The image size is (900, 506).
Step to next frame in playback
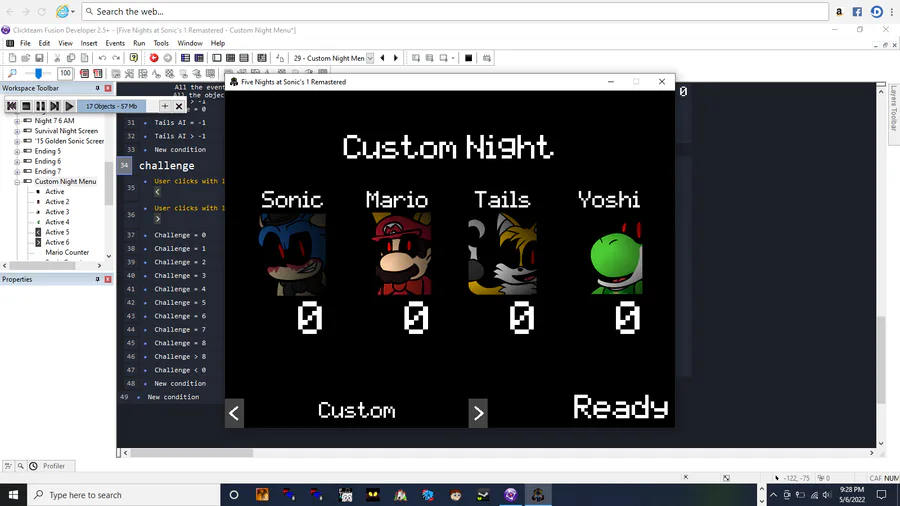[x=55, y=106]
